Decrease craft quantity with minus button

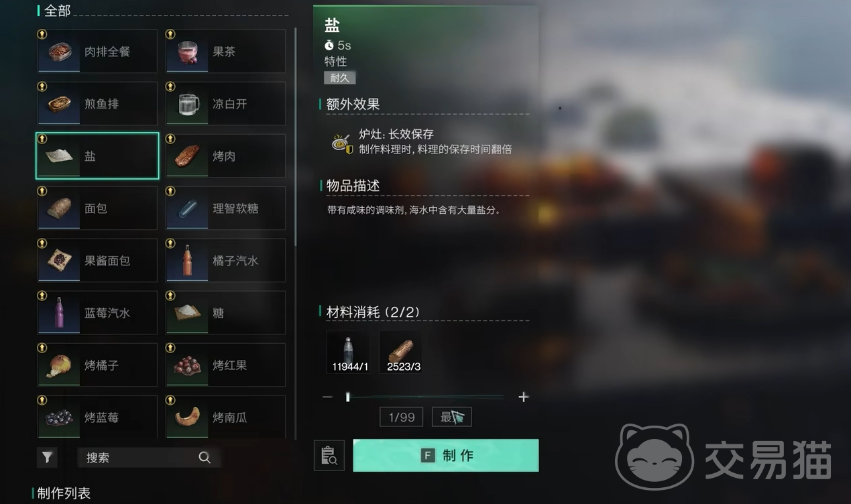tap(327, 397)
